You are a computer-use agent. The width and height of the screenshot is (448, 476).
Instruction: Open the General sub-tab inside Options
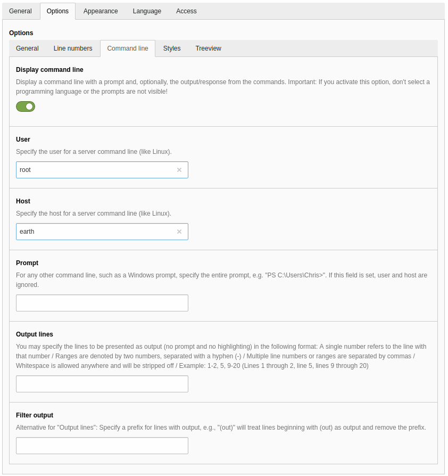[x=27, y=48]
